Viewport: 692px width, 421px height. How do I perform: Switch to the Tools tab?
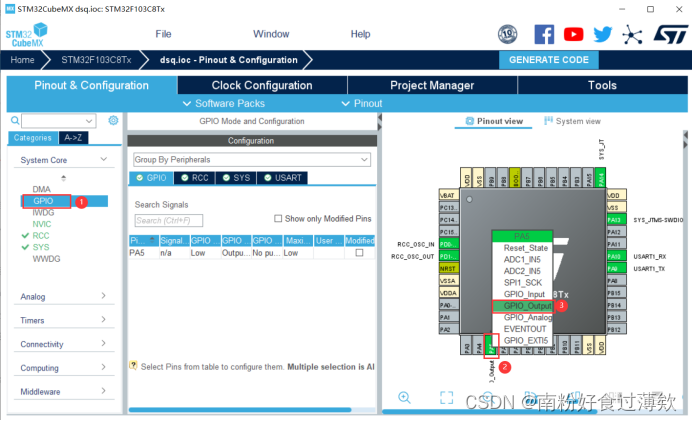pyautogui.click(x=602, y=85)
